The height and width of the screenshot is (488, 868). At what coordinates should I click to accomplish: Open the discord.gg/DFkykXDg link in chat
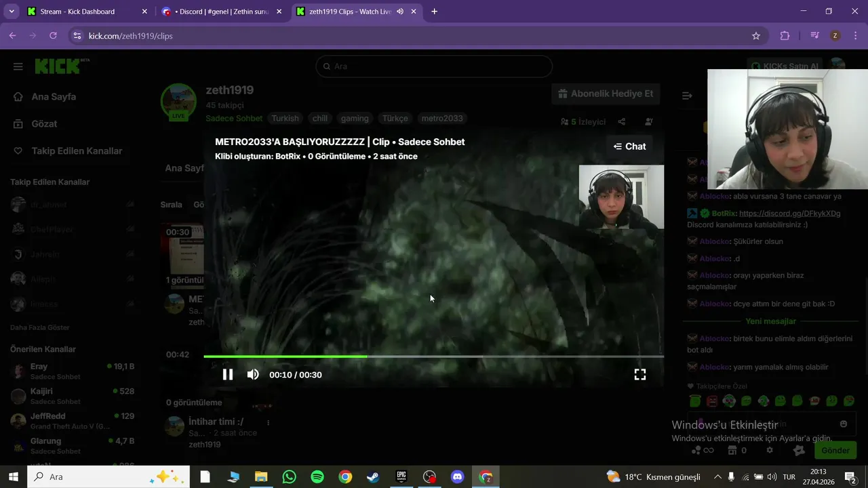tap(789, 213)
